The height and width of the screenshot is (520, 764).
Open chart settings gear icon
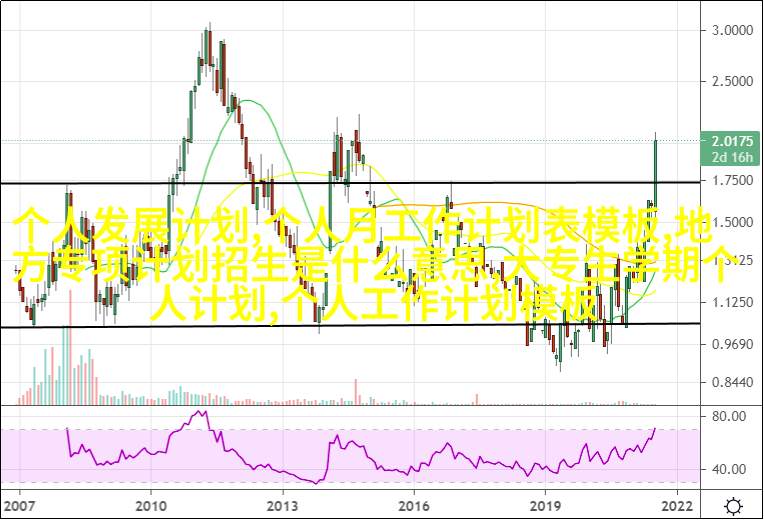(733, 504)
